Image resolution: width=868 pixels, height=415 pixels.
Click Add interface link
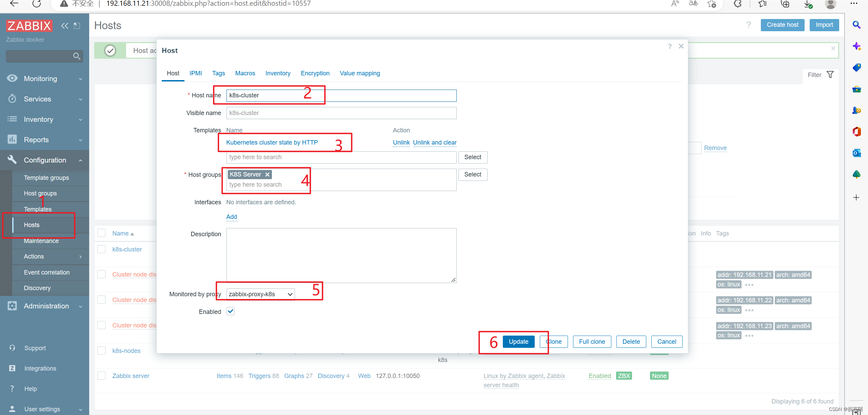(x=232, y=217)
